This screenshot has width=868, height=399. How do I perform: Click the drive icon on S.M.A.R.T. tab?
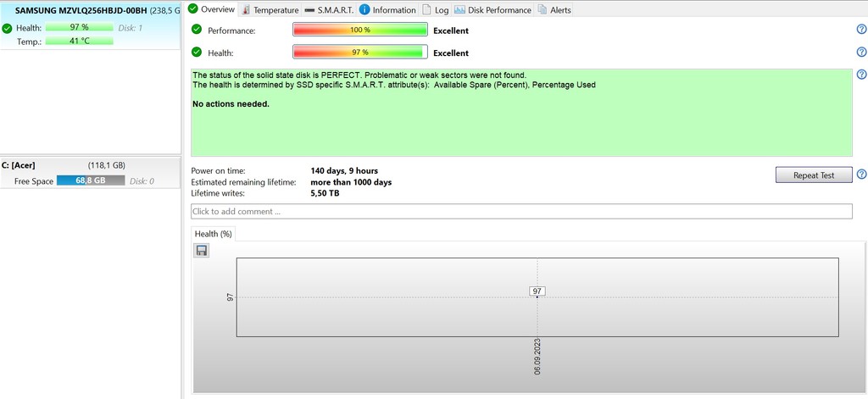(x=309, y=10)
